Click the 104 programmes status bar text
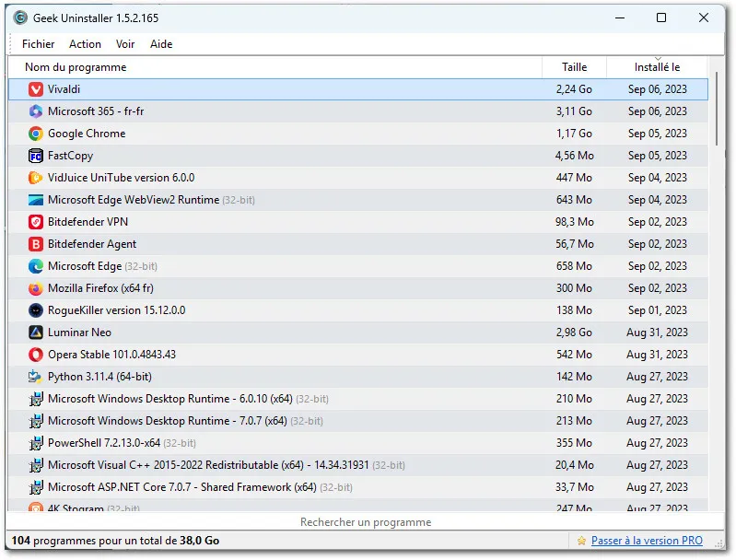Viewport: 736px width, 560px height. pos(115,541)
